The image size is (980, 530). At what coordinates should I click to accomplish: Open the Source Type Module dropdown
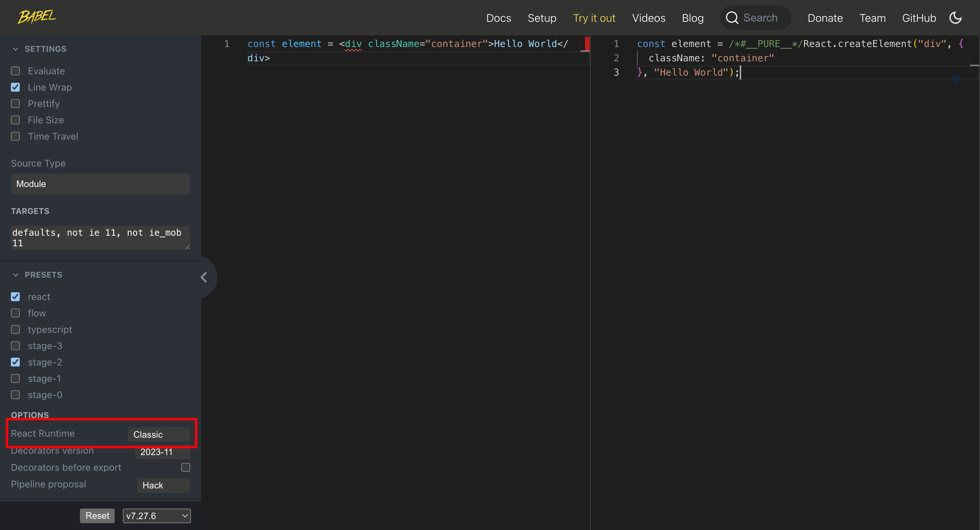pyautogui.click(x=100, y=184)
